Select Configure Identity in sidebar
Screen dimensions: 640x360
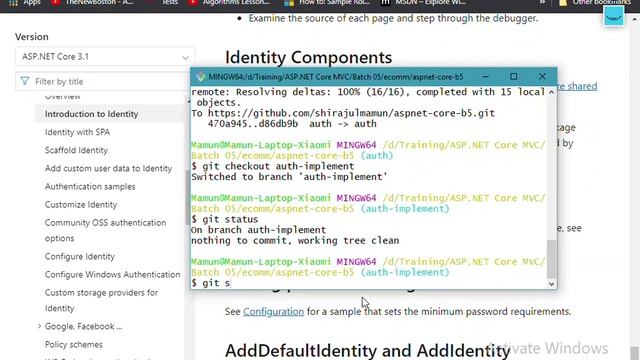tap(80, 256)
